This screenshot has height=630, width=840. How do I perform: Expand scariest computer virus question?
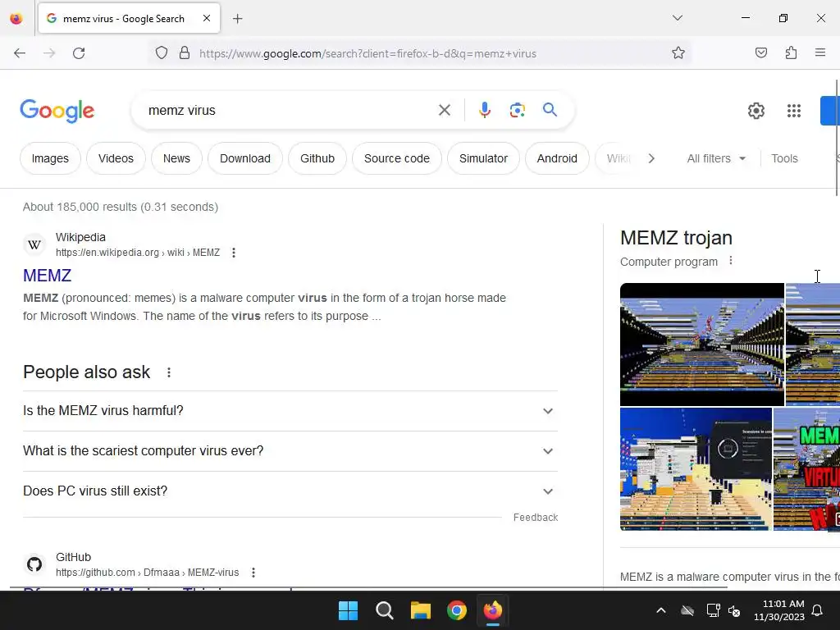coord(290,451)
